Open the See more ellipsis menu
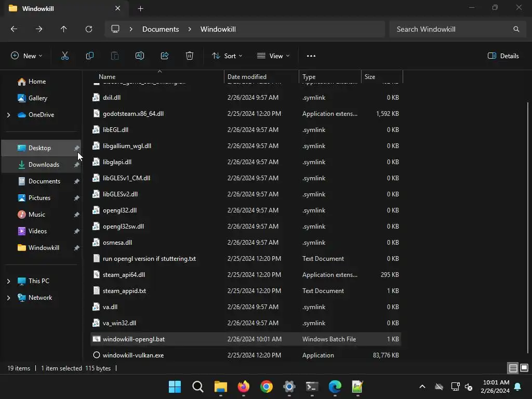The image size is (532, 399). [311, 56]
